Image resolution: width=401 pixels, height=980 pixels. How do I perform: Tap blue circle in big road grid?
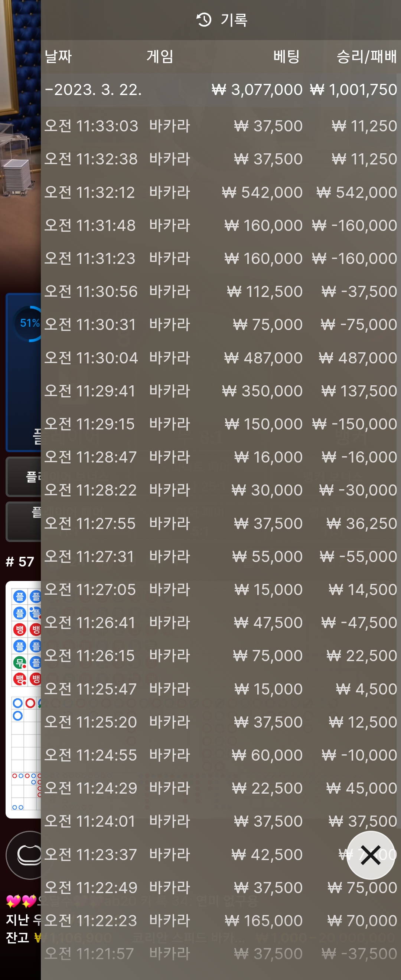pos(17,703)
